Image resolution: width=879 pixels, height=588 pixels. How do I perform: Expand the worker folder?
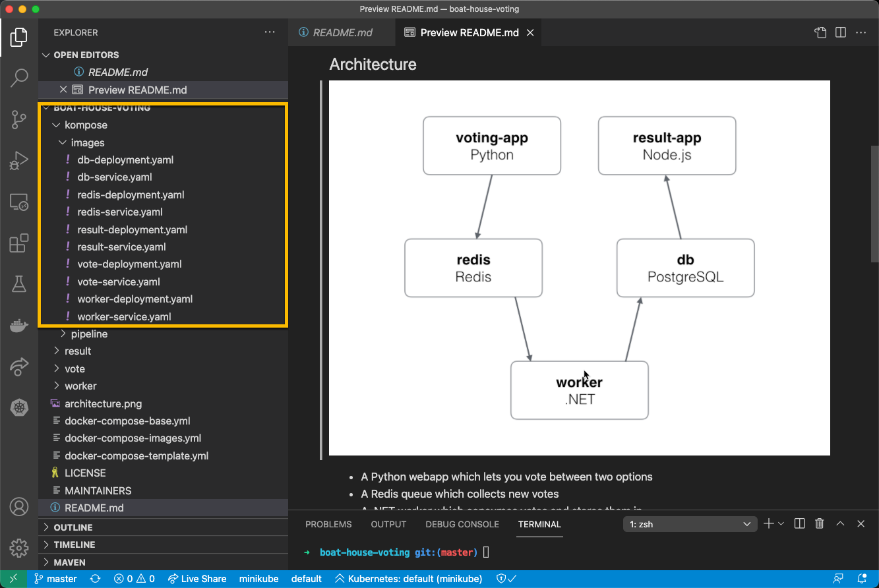point(56,386)
